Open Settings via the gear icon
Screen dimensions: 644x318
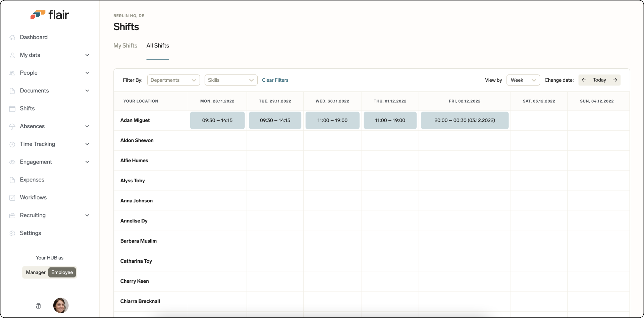point(12,233)
